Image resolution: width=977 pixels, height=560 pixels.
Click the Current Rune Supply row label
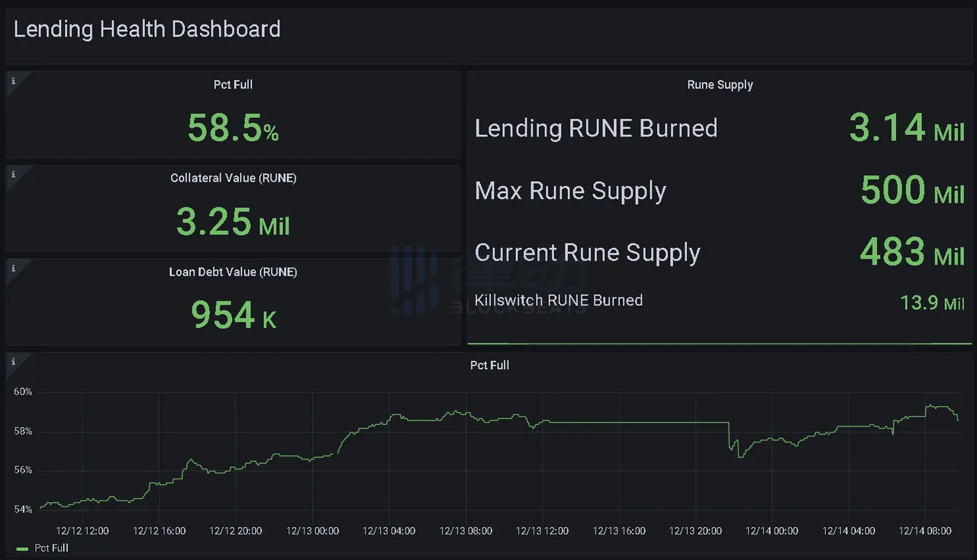(x=587, y=253)
